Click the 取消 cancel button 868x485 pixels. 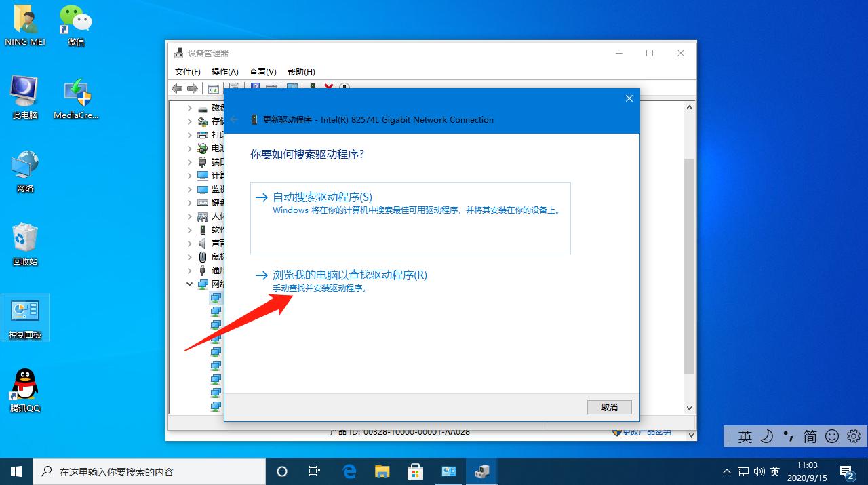pyautogui.click(x=608, y=407)
